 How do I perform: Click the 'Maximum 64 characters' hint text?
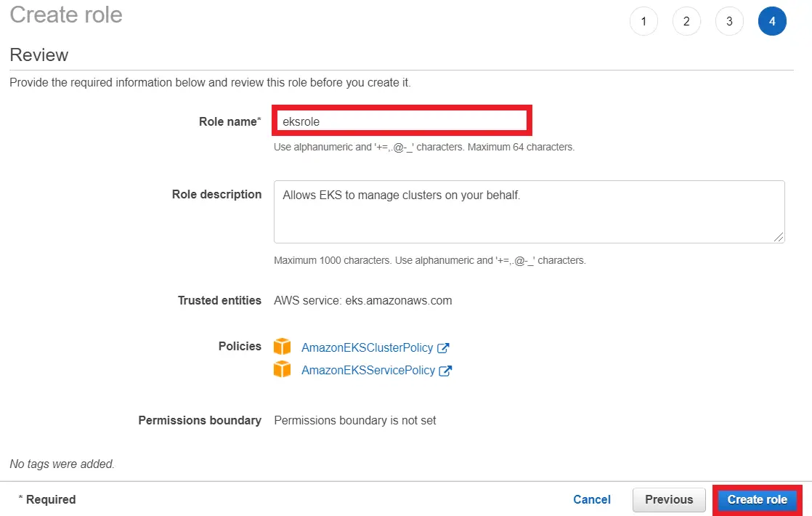click(x=521, y=147)
